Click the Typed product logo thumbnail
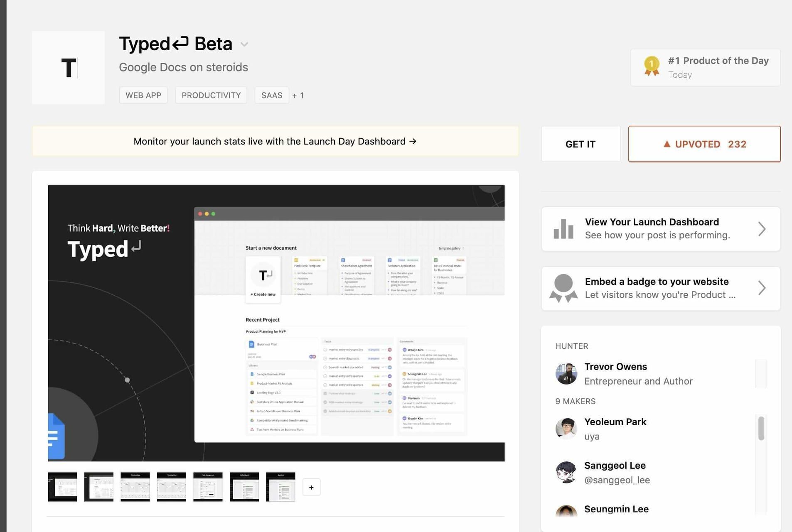Viewport: 792px width, 532px height. [68, 68]
